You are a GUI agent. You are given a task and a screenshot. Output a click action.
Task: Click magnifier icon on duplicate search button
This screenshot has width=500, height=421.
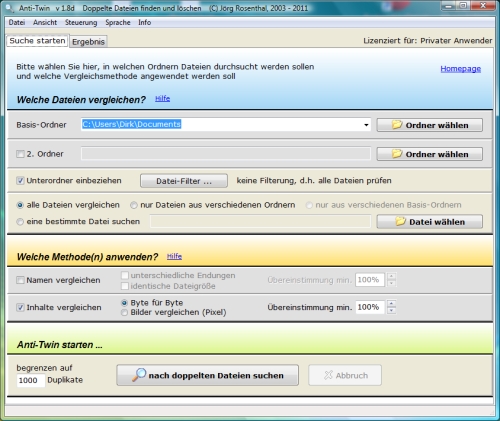pyautogui.click(x=139, y=375)
